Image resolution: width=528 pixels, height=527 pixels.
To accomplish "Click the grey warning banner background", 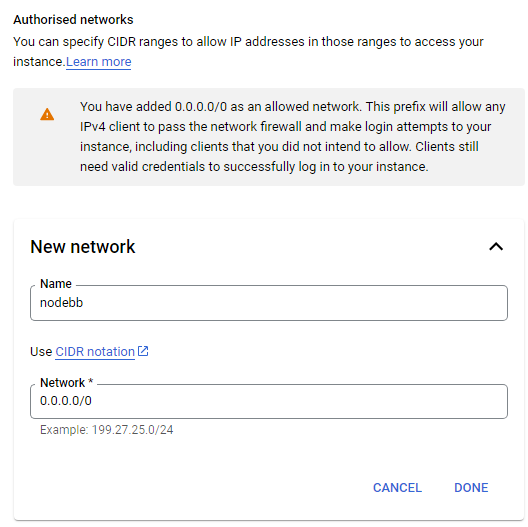I will point(269,137).
